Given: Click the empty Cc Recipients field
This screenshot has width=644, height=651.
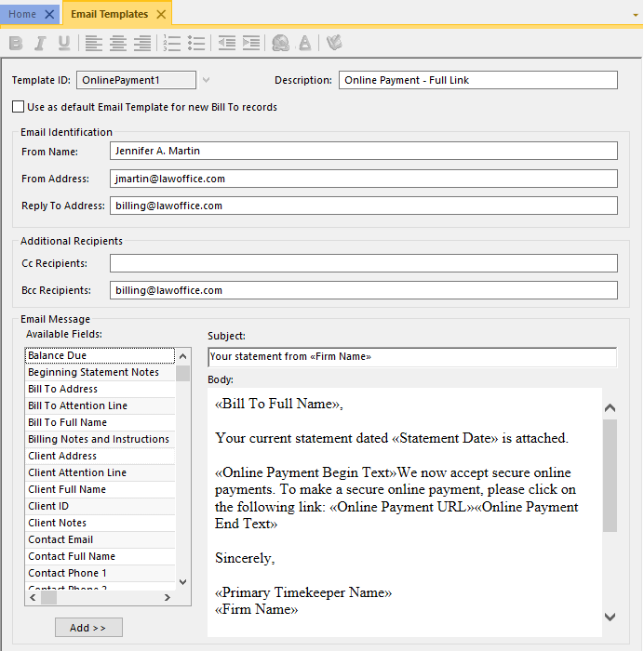Looking at the screenshot, I should [x=364, y=263].
